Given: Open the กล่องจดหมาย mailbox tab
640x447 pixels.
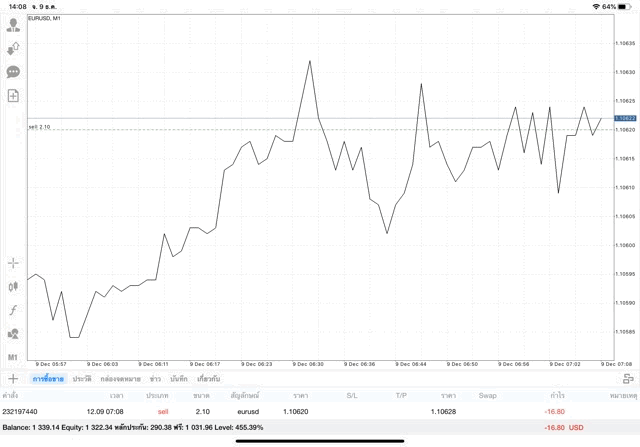Looking at the screenshot, I should click(x=120, y=379).
